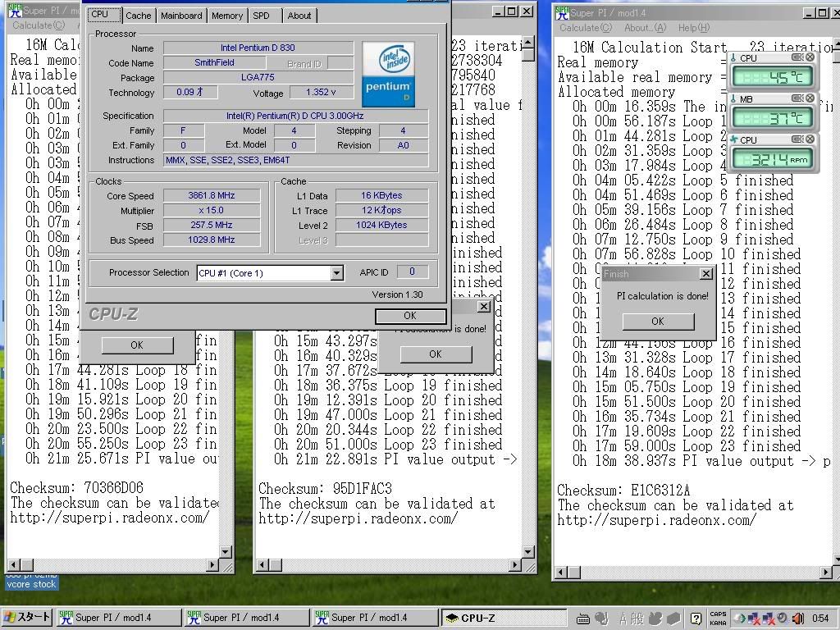Click the magnet icon on MB temperature gadget
Screen dimensions: 840x630
797,98
